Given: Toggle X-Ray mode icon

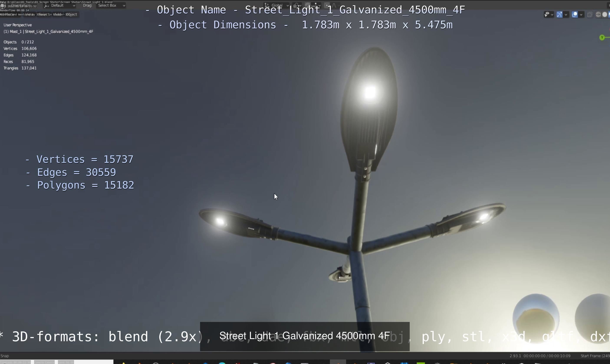Looking at the screenshot, I should coord(590,15).
